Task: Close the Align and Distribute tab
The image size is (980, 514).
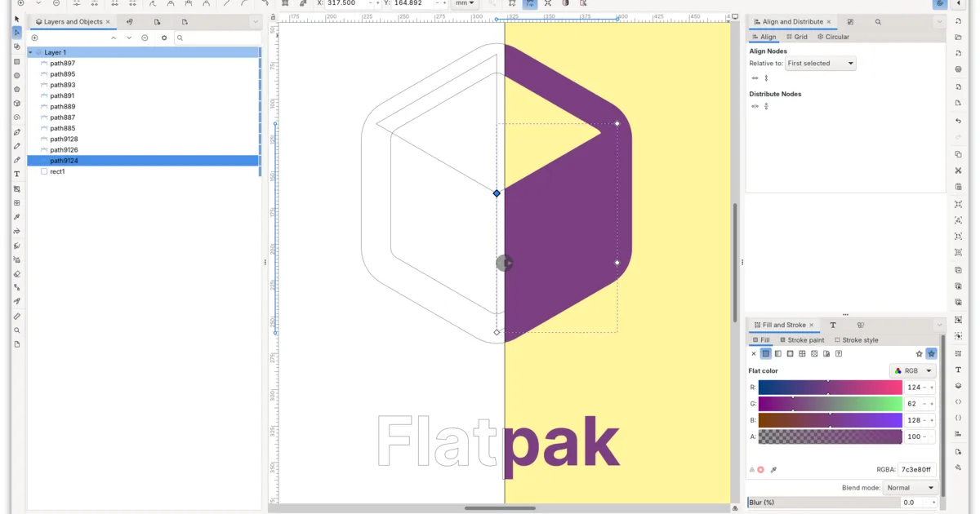Action: [x=830, y=22]
